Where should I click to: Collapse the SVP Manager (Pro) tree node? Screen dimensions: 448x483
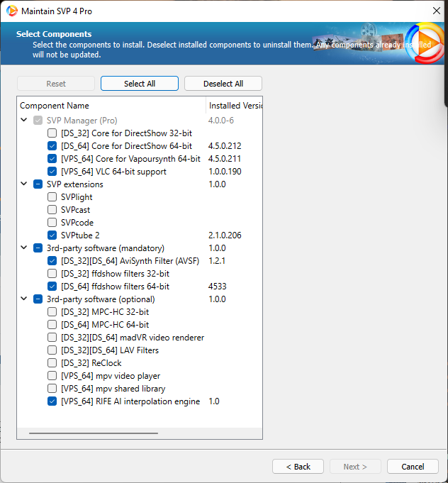24,121
